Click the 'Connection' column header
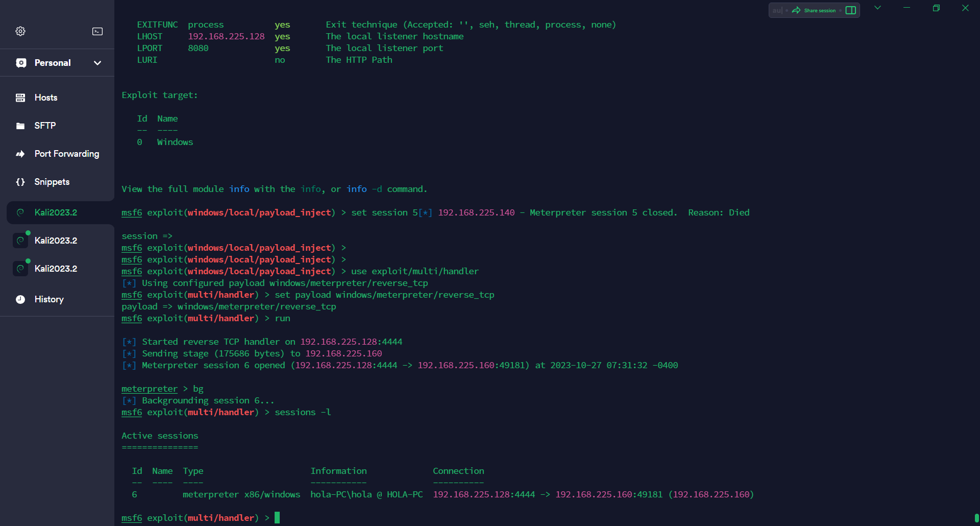 458,471
